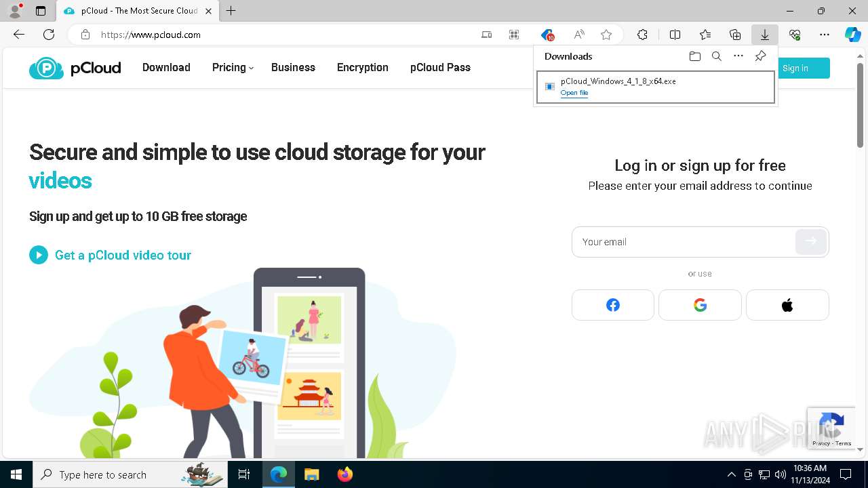Viewport: 868px width, 488px height.
Task: Open the notification center icon
Action: tap(846, 474)
